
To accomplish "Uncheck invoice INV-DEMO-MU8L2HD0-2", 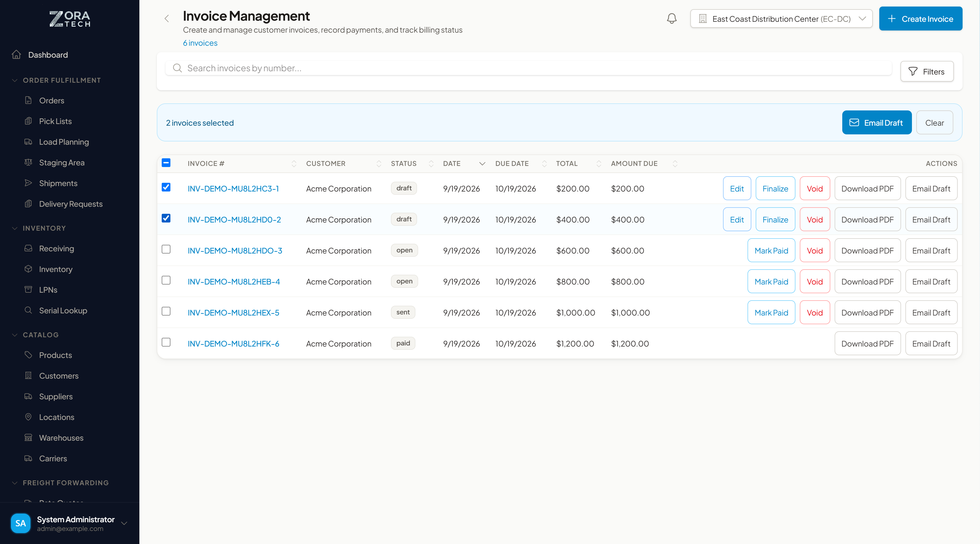I will (x=166, y=218).
